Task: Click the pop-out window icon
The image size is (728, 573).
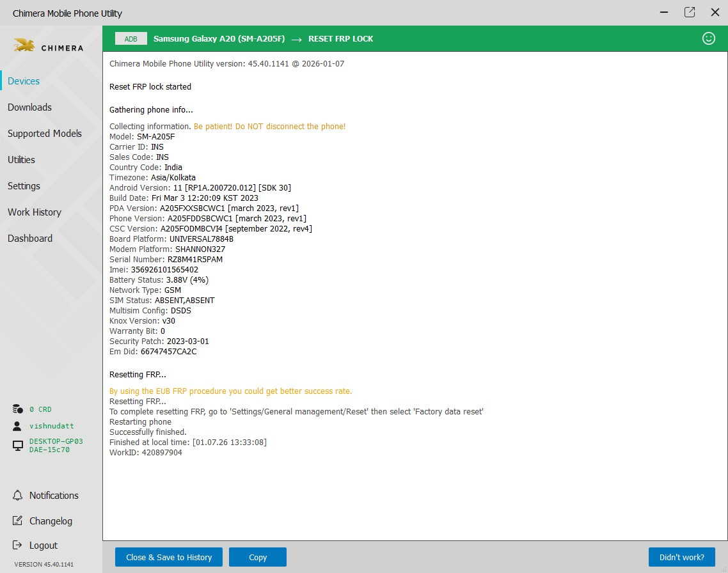Action: pyautogui.click(x=690, y=13)
